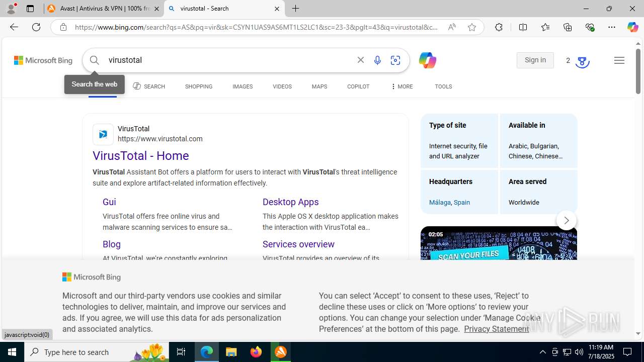Click the Sign in button
The height and width of the screenshot is (362, 644).
(535, 60)
